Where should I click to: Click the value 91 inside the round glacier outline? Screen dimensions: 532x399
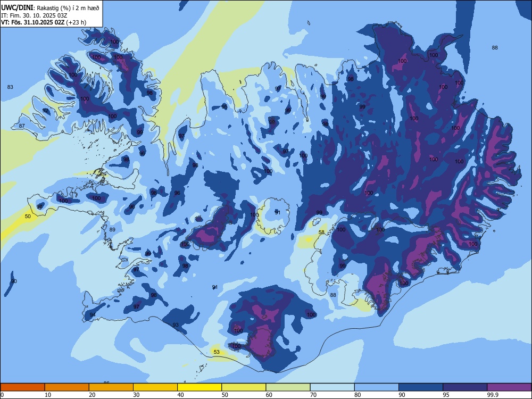point(278,213)
